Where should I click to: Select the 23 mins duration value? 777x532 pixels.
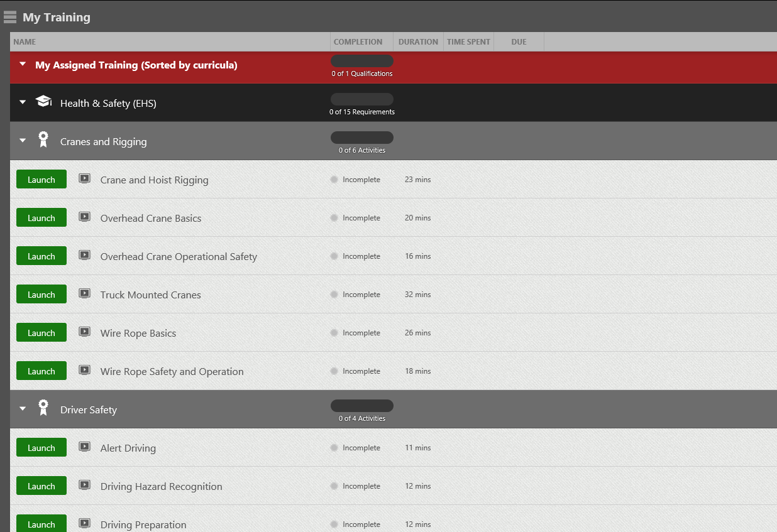coord(417,180)
